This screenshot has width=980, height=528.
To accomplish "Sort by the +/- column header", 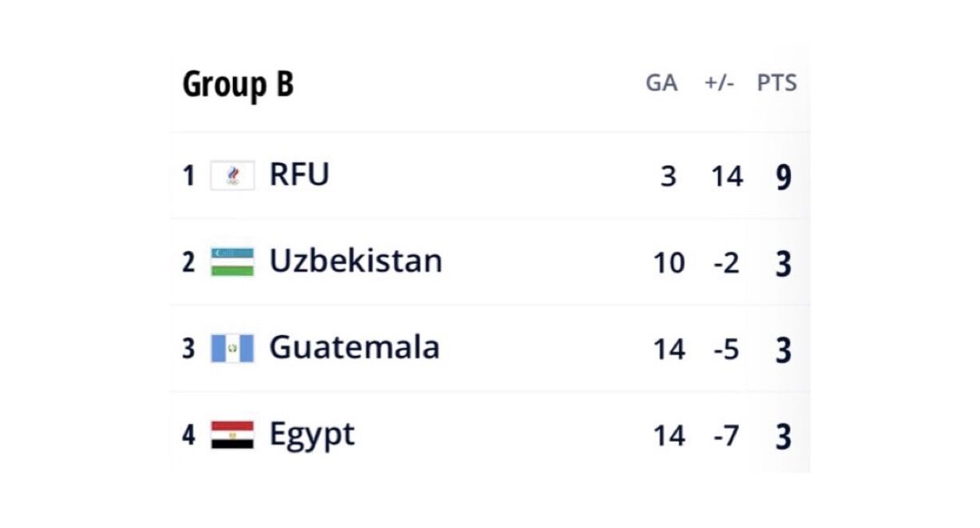I will [x=719, y=83].
